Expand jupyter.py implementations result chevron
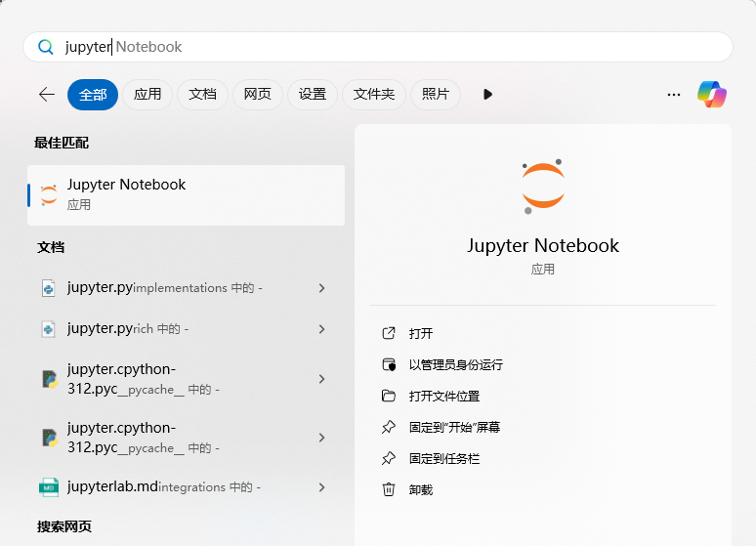Viewport: 756px width, 546px height. (x=321, y=288)
